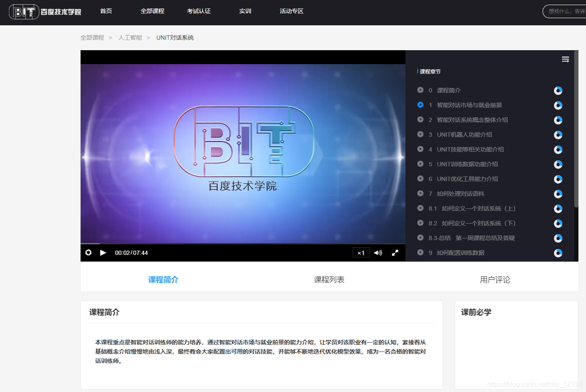Screen dimensions: 586x392
Task: Toggle the chapter list menu icon
Action: pyautogui.click(x=565, y=59)
